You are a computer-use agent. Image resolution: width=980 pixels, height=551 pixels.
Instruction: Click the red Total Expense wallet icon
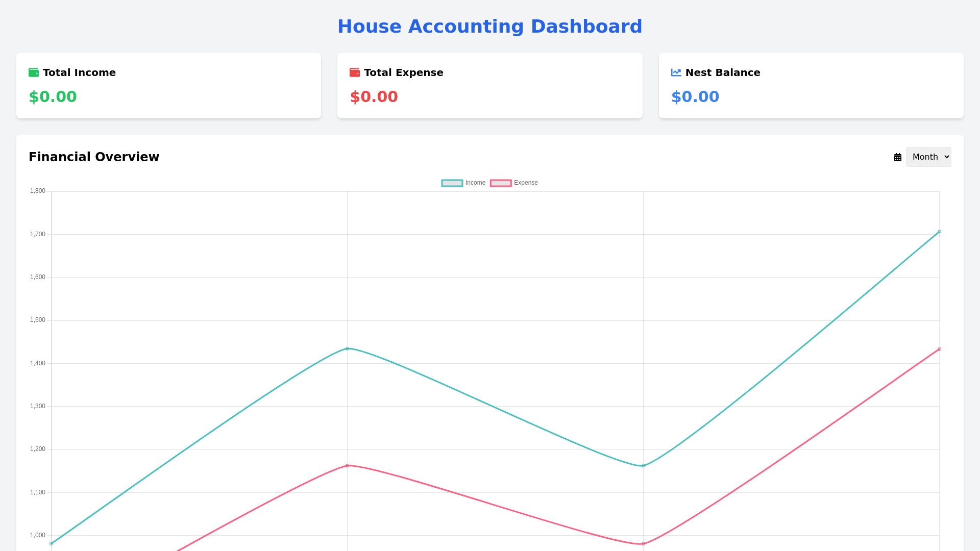(x=355, y=72)
